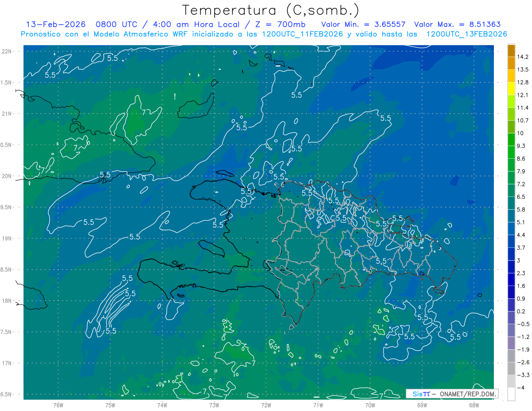Screen dimensions: 532x411
Task: Click the "-0.5" color scale value
Action: click(x=523, y=324)
